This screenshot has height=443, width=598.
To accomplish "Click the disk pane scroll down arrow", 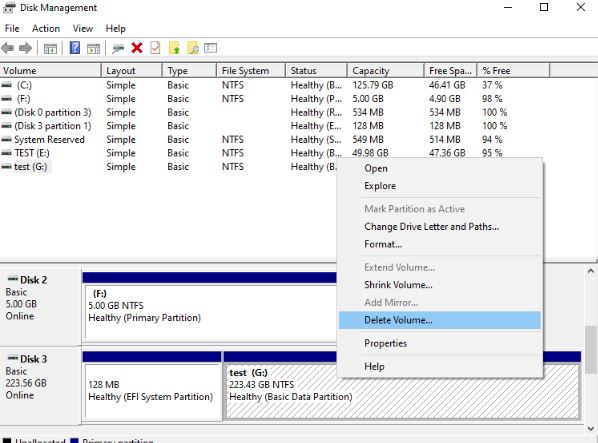I will coord(591,428).
